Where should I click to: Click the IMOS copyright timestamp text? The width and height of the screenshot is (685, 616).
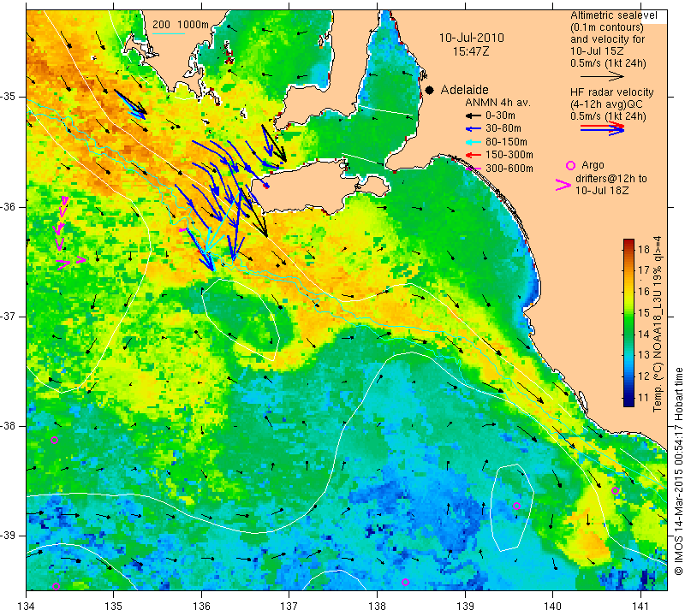coord(678,471)
